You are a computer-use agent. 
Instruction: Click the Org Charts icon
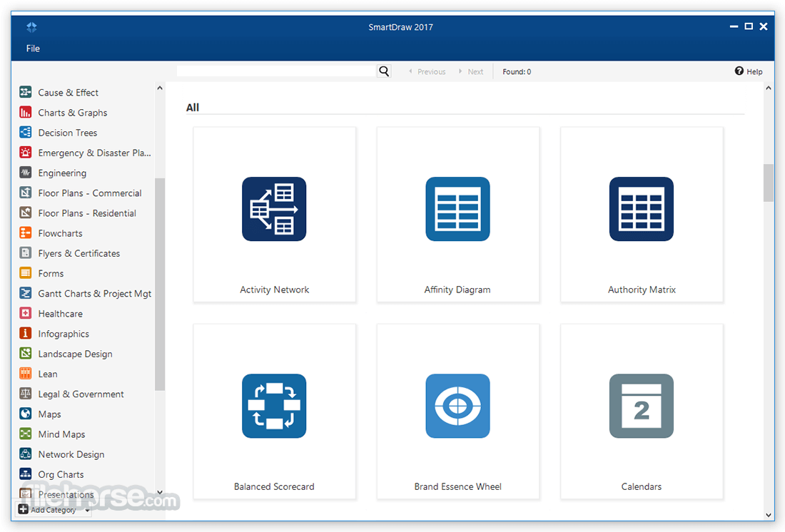tap(26, 474)
